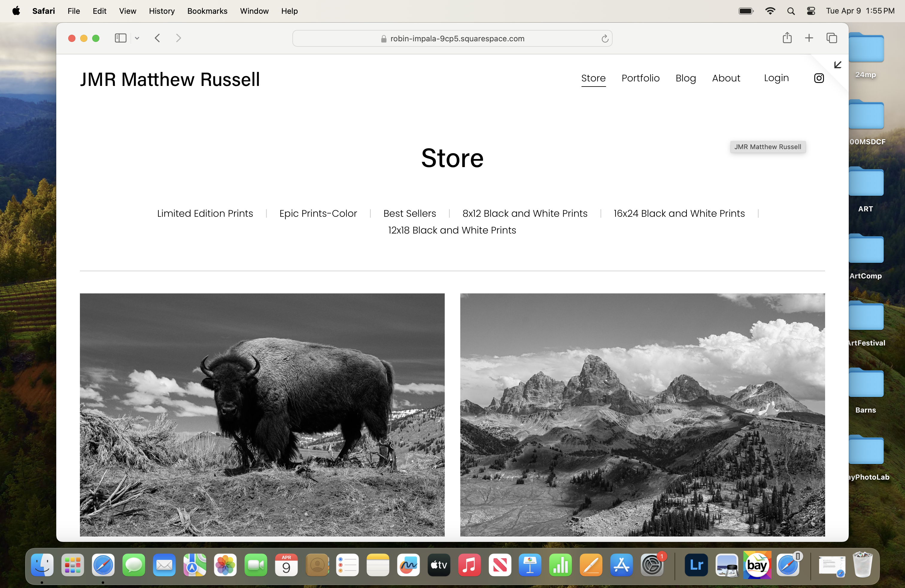The image size is (905, 588).
Task: Show tab overview icon
Action: point(832,38)
